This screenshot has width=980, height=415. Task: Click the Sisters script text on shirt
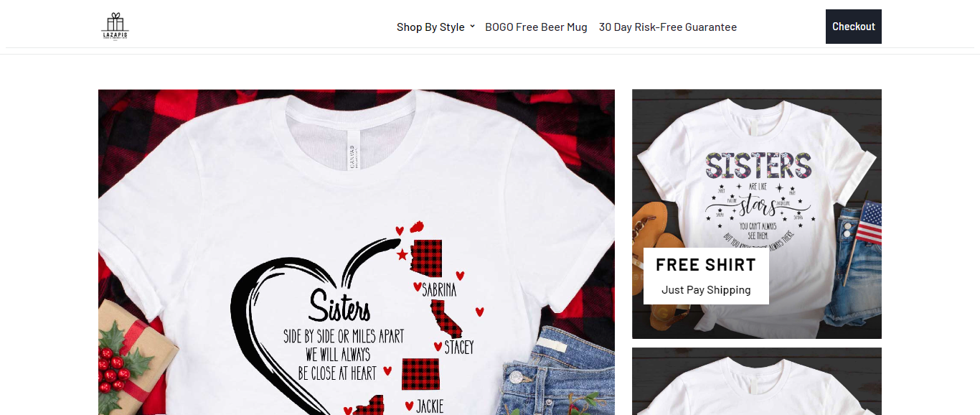click(339, 307)
